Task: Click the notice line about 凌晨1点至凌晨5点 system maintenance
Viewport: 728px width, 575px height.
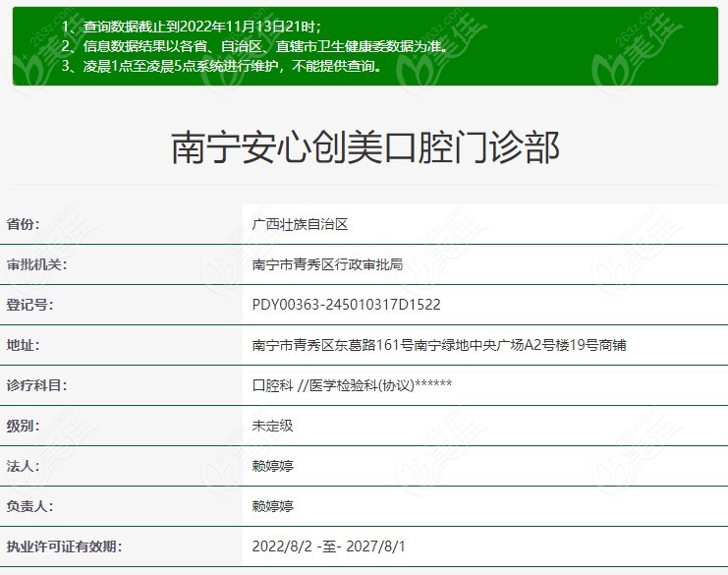Action: click(x=221, y=66)
